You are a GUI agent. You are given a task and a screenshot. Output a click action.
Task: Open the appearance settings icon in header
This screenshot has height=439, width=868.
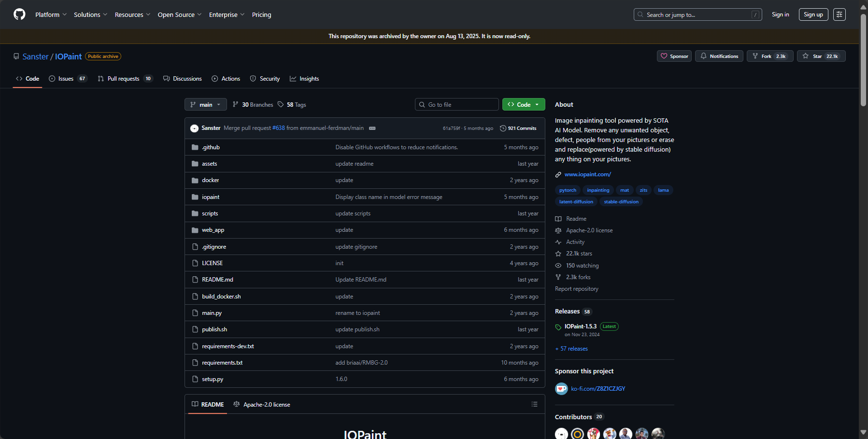click(840, 14)
